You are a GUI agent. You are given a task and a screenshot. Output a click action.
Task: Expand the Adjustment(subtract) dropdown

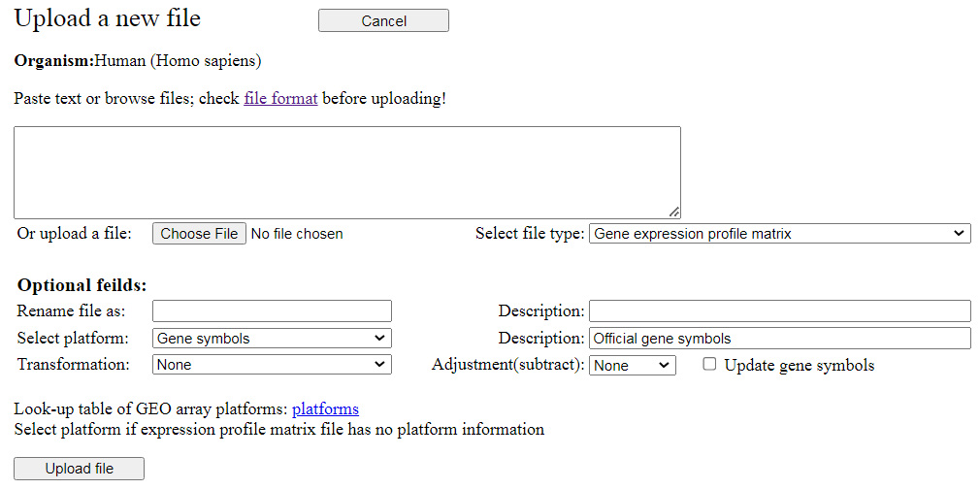632,366
